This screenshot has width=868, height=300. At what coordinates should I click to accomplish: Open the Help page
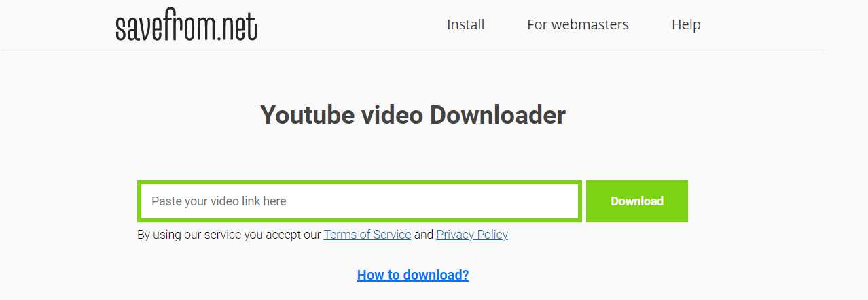click(x=686, y=24)
